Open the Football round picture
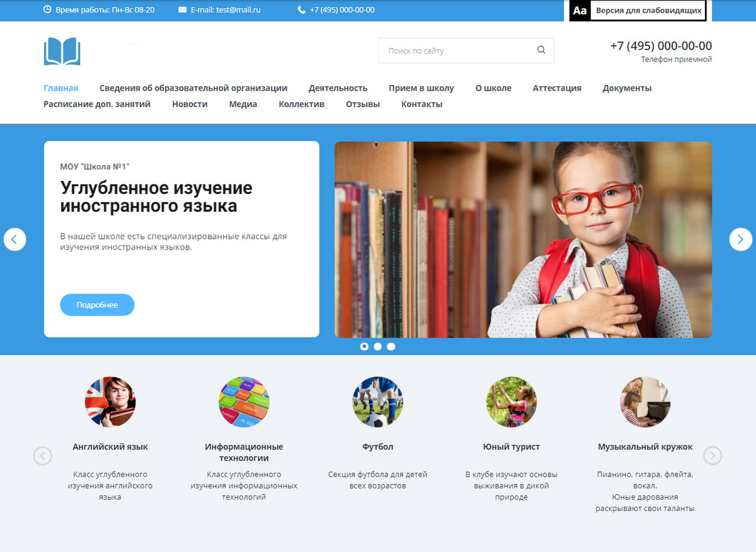Screen dimensions: 756x552 [377, 402]
